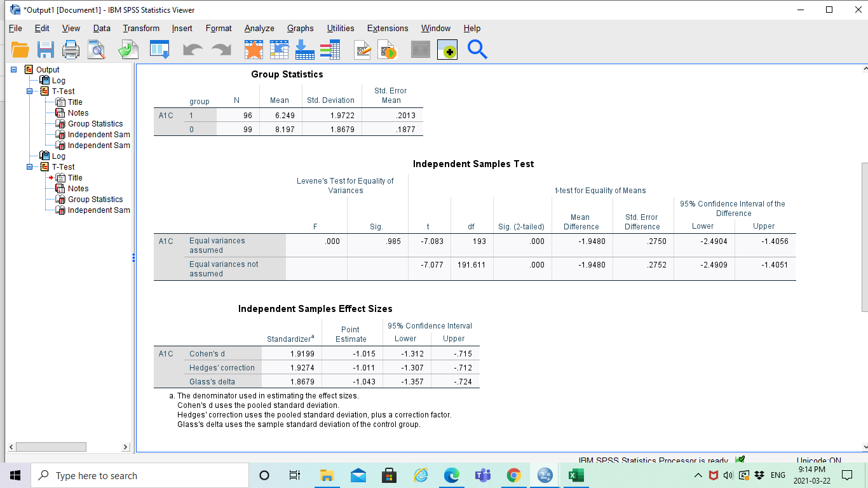Open the Edit menu

(42, 28)
